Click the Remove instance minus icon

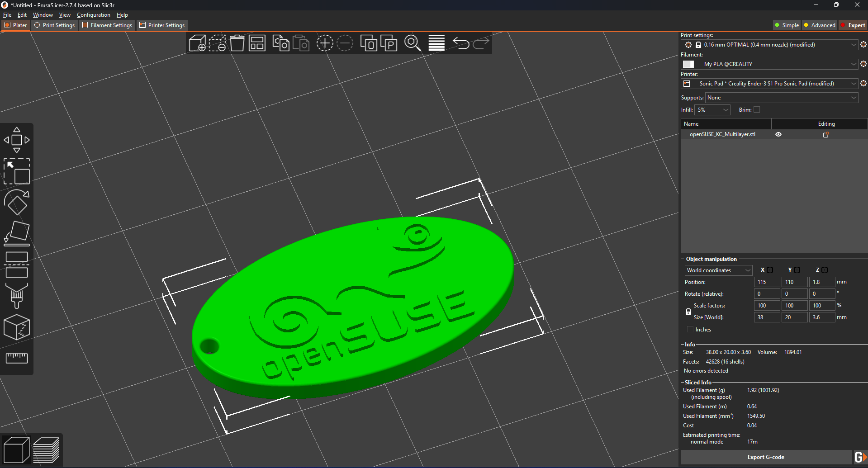coord(345,43)
